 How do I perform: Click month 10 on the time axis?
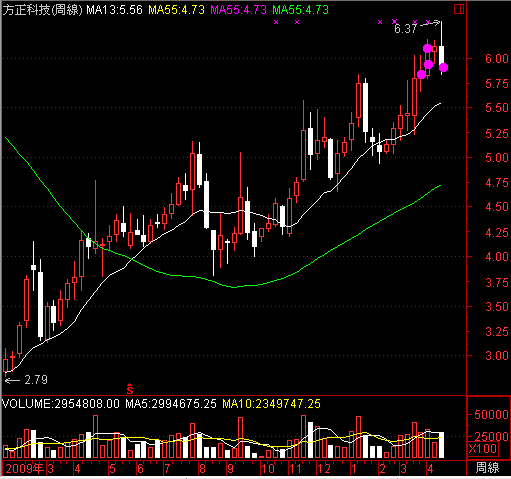(268, 469)
